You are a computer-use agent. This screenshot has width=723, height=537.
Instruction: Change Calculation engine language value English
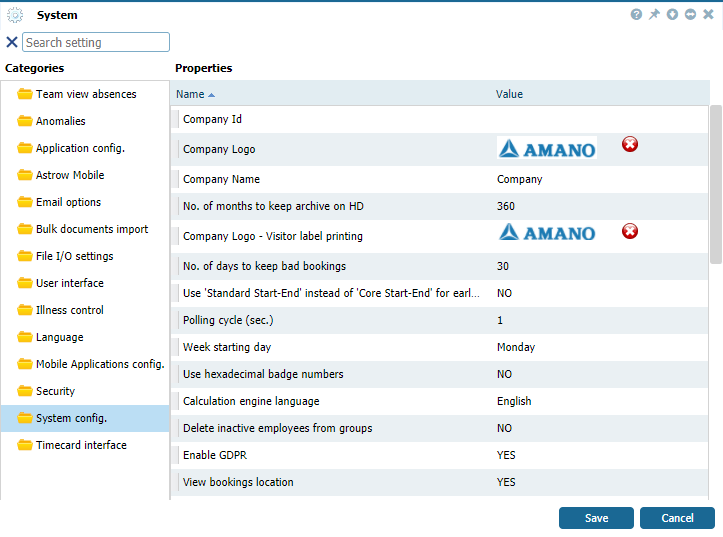(514, 401)
